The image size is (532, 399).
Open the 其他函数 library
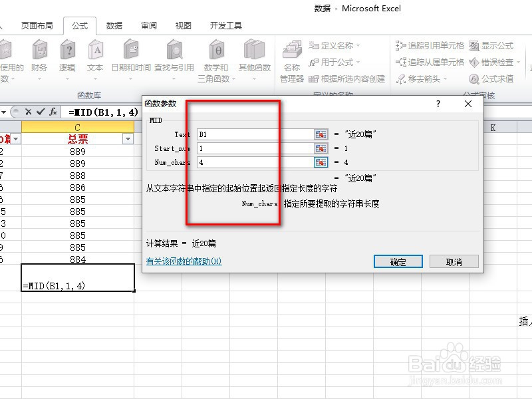coord(255,59)
